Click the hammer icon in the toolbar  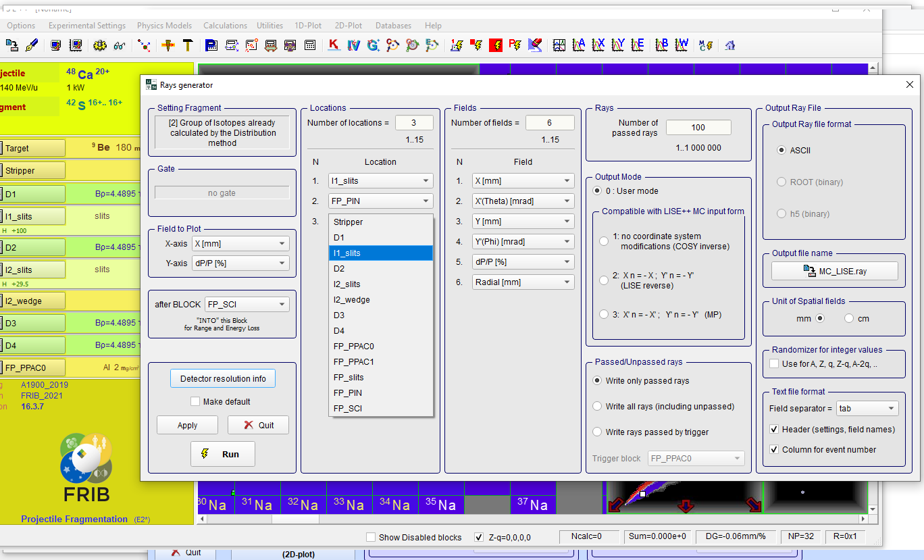188,45
